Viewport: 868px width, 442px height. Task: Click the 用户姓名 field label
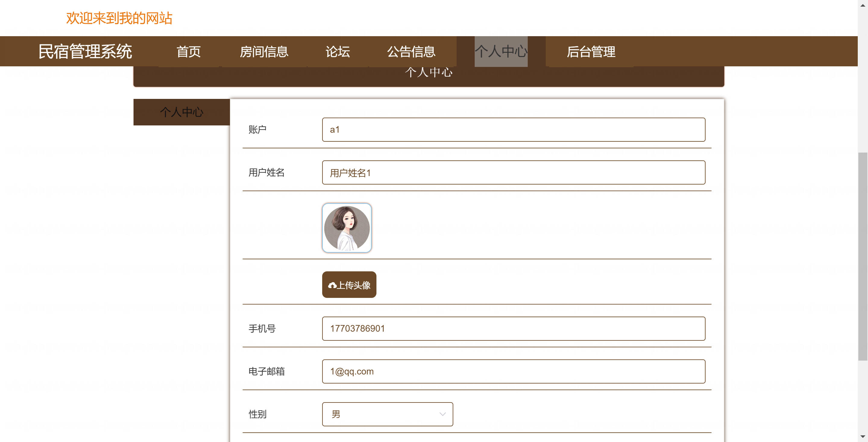point(266,172)
